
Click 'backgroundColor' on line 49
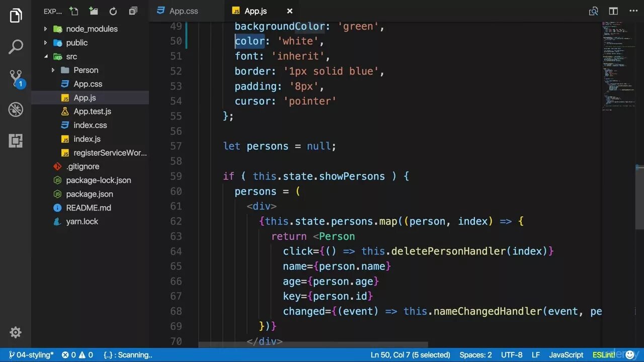pos(279,26)
